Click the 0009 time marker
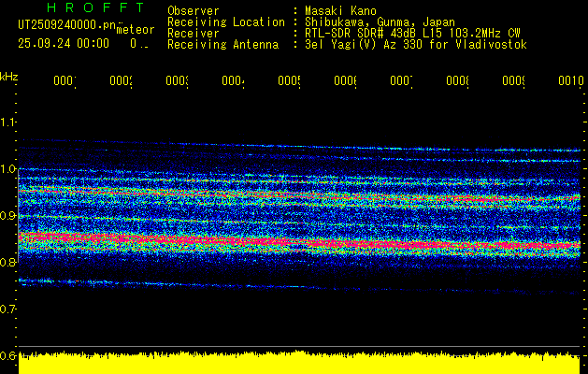Viewport: 588px width, 374px height. point(514,81)
